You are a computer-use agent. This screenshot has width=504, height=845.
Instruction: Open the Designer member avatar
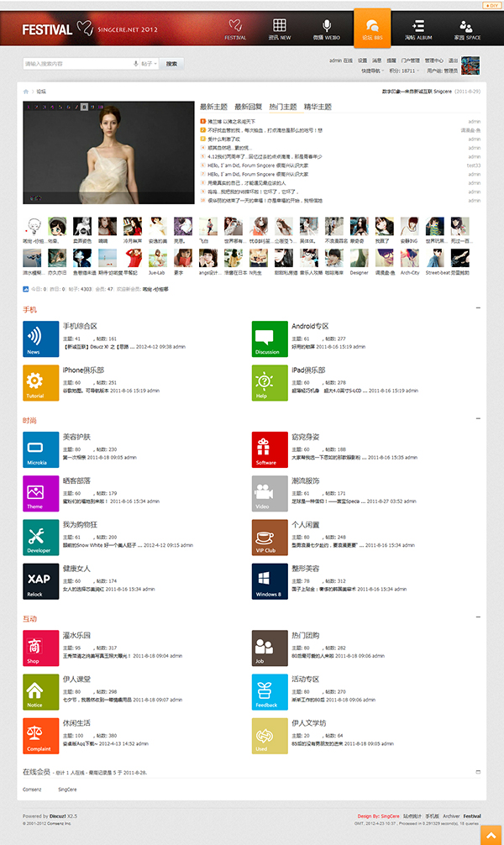[359, 259]
